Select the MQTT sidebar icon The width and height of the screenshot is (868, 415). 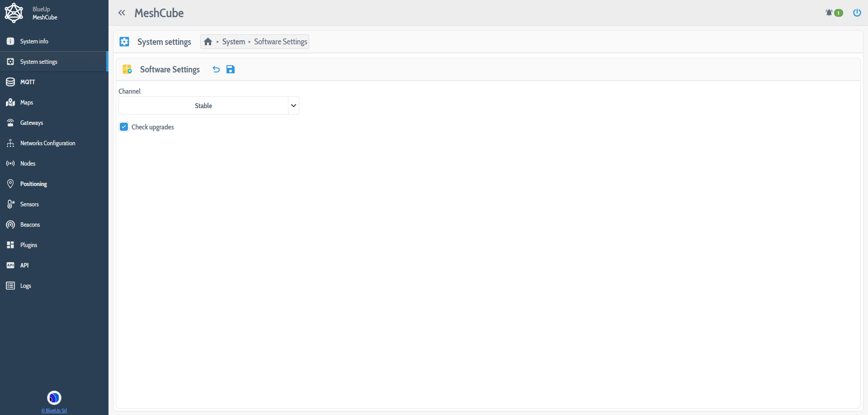[10, 82]
